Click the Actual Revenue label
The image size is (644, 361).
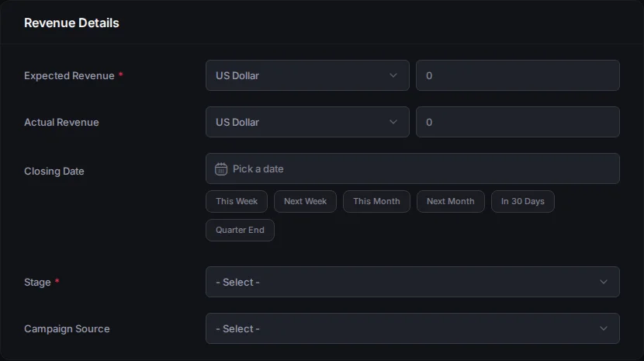(61, 122)
